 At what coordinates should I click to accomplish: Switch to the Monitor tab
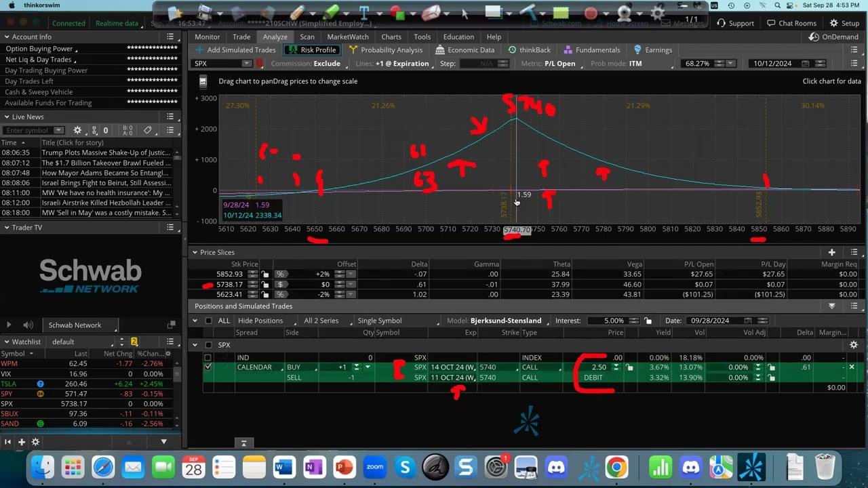[x=208, y=37]
